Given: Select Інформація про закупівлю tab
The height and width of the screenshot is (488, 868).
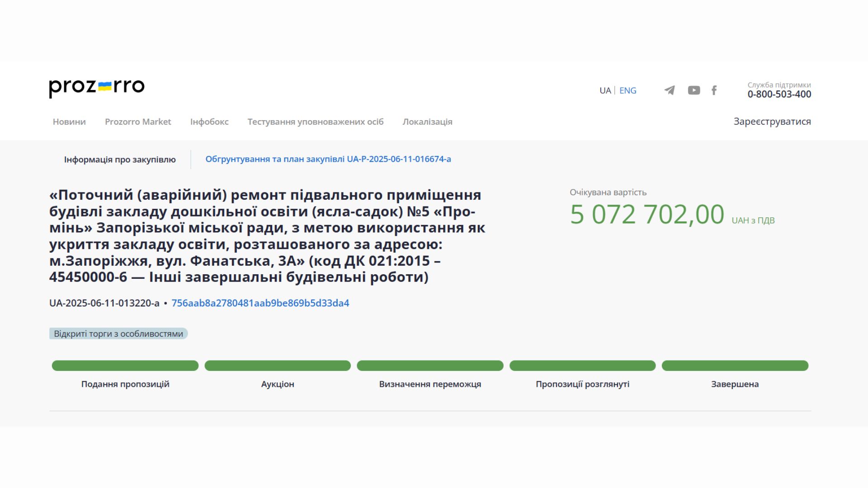Looking at the screenshot, I should point(120,160).
